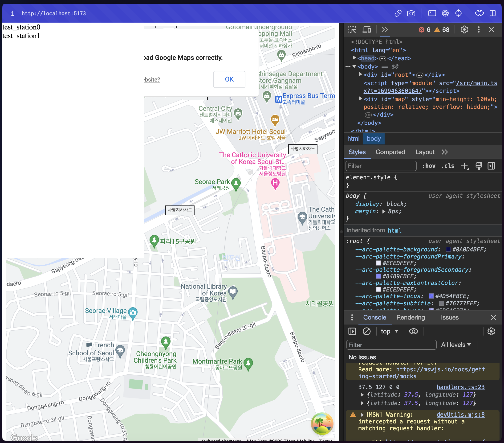Show the console sidebar panel icon
Screen dimensions: 504x443
(352, 331)
